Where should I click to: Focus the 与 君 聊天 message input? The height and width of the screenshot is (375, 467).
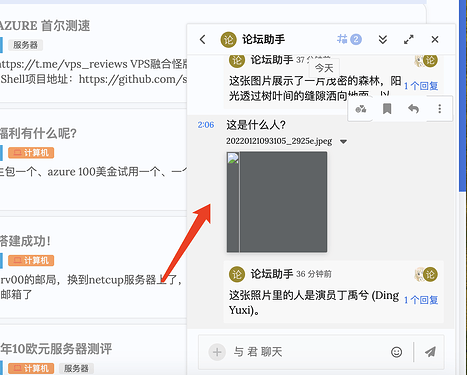[x=307, y=352]
